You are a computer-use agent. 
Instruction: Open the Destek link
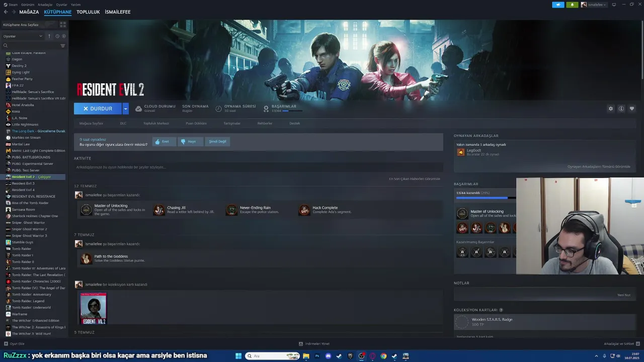[295, 123]
